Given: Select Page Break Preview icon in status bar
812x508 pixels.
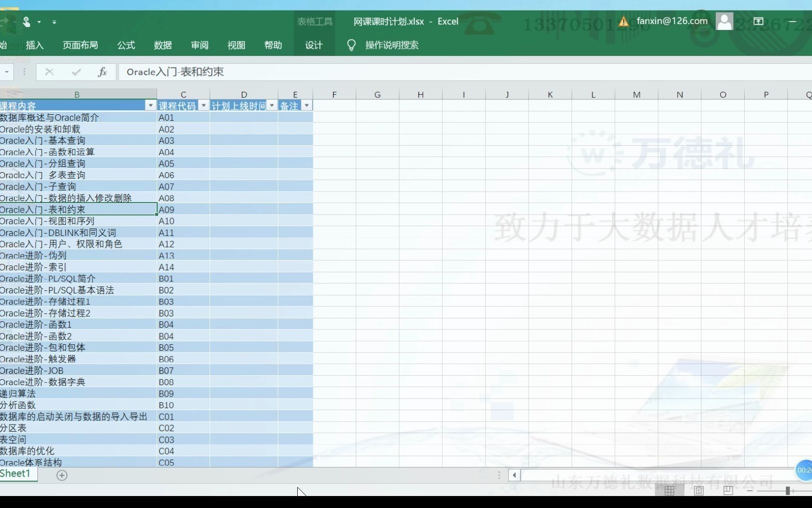Looking at the screenshot, I should click(728, 491).
